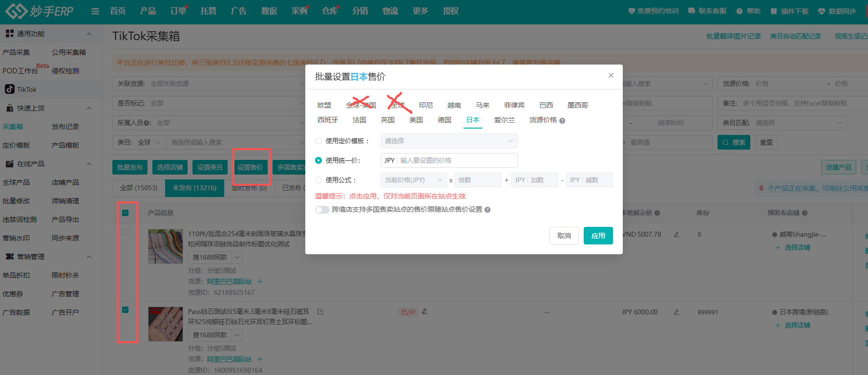Viewport: 868px width, 375px height.
Task: Click the TikTok icon in sidebar
Action: coord(10,89)
